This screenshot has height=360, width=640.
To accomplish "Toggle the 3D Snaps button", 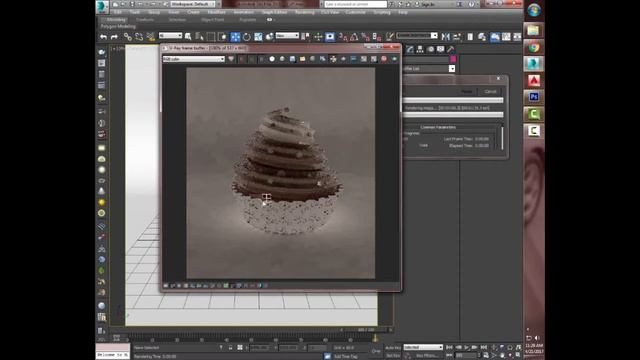I will (344, 37).
